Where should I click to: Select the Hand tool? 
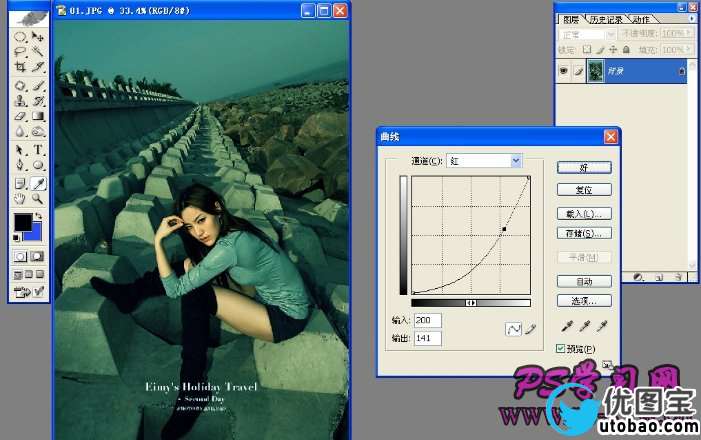(20, 199)
